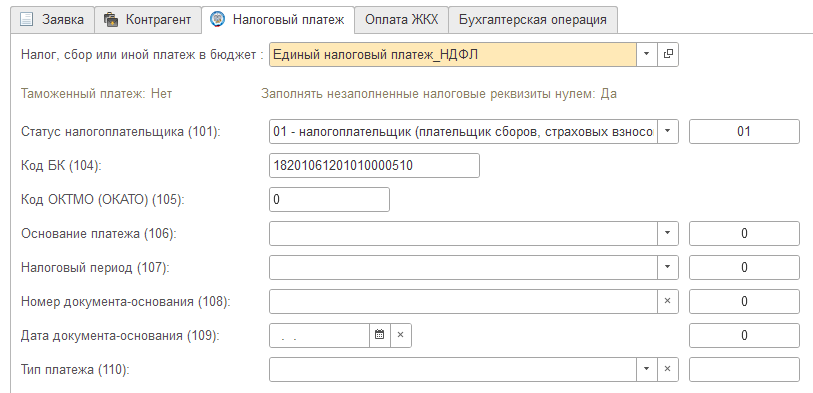Expand Статус налогоплательщика (101) dropdown
813x393 pixels.
coord(668,132)
